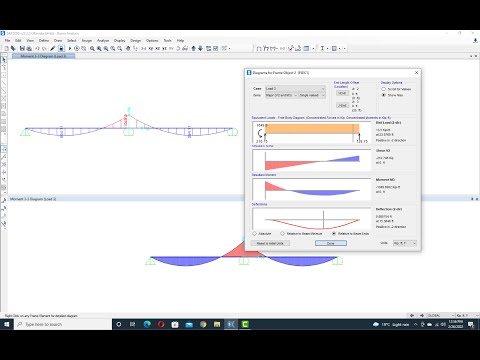Toggle the Lock Model padlock icon

click(61, 49)
